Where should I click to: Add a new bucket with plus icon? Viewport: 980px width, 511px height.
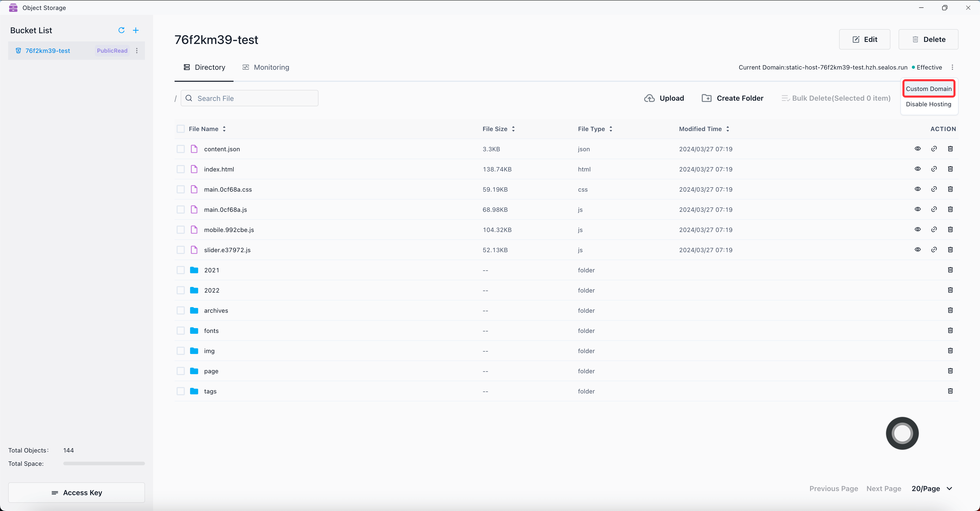[136, 30]
